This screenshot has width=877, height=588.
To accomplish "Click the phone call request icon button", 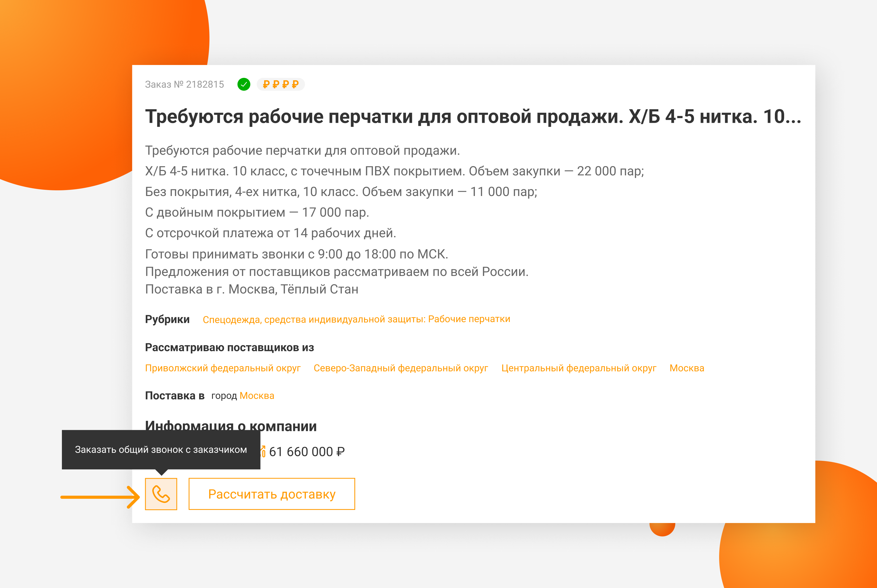I will [x=161, y=494].
